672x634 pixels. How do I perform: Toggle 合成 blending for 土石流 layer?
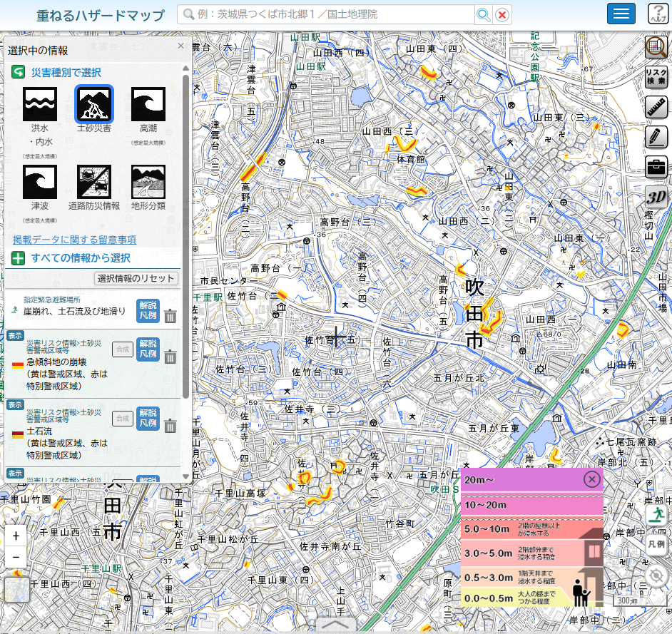(x=123, y=418)
